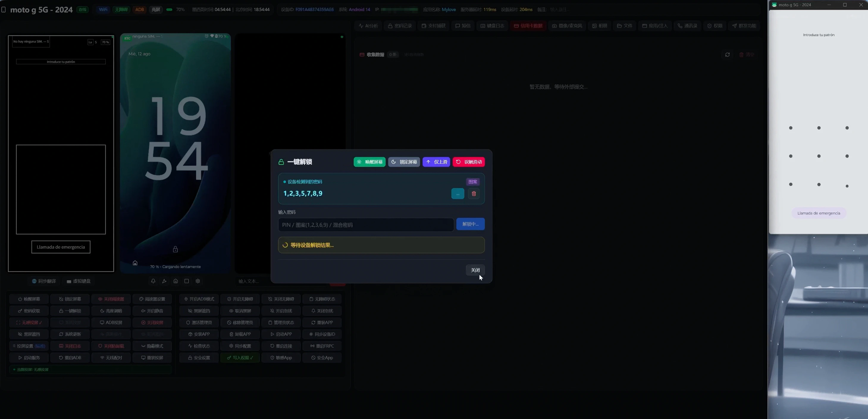Click the red 误触滑动 button

coord(469,162)
